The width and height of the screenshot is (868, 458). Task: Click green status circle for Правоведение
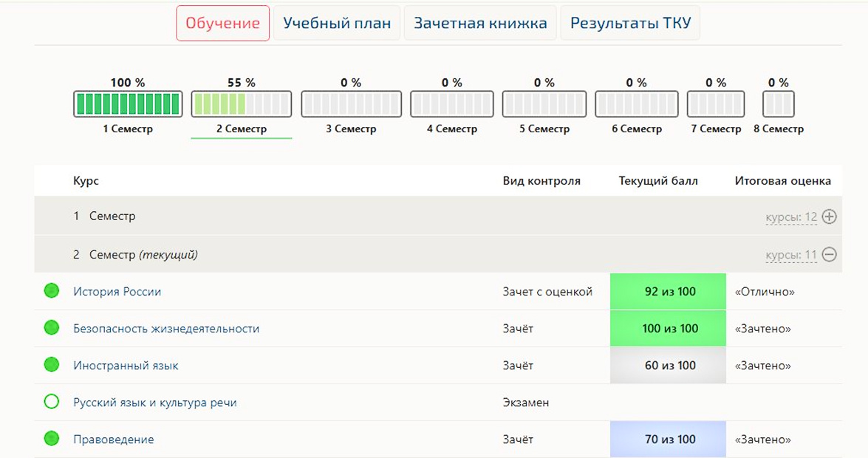coord(52,439)
